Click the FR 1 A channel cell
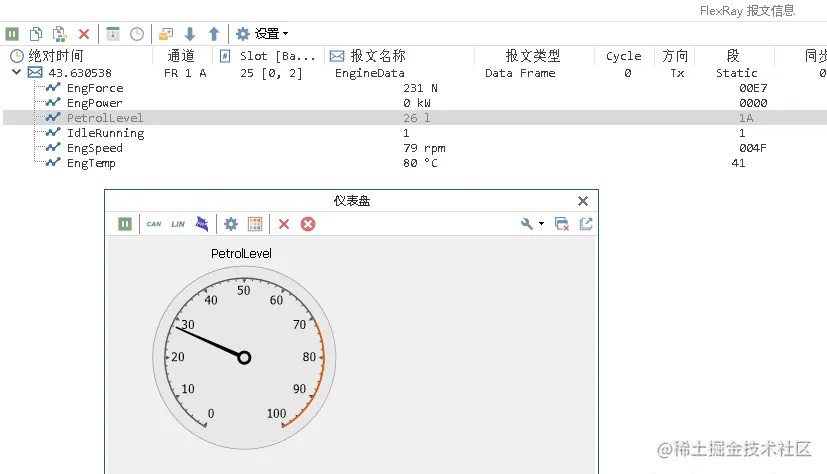 185,73
